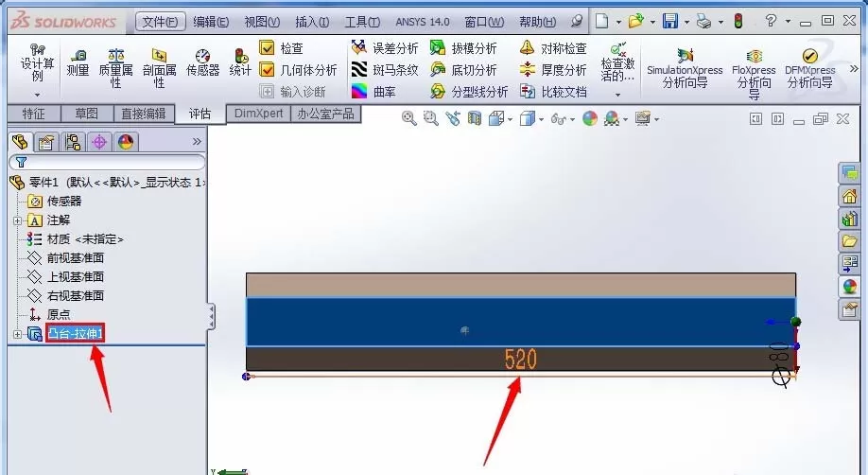Click section view icon
The image size is (868, 475).
[475, 118]
